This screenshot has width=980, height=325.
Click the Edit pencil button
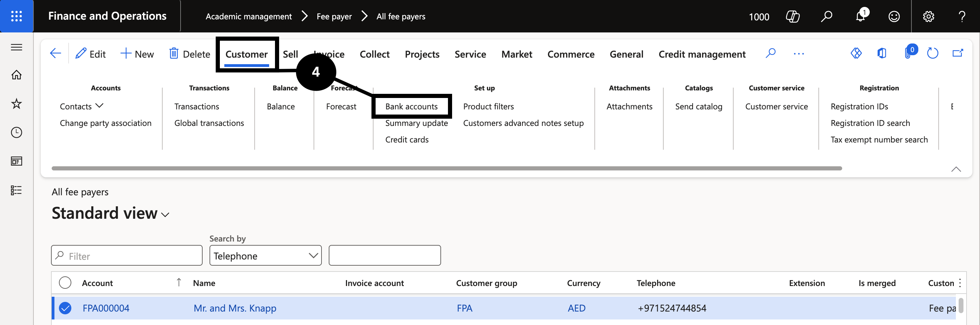point(91,54)
